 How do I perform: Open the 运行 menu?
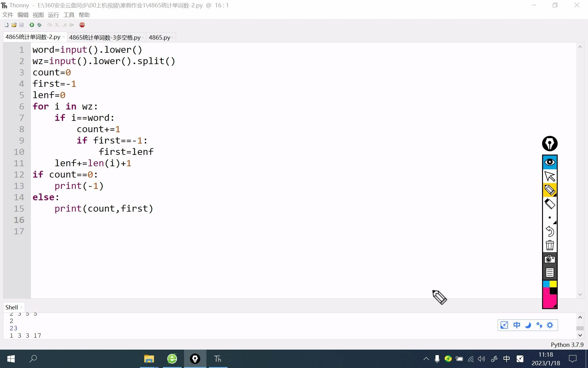(53, 15)
